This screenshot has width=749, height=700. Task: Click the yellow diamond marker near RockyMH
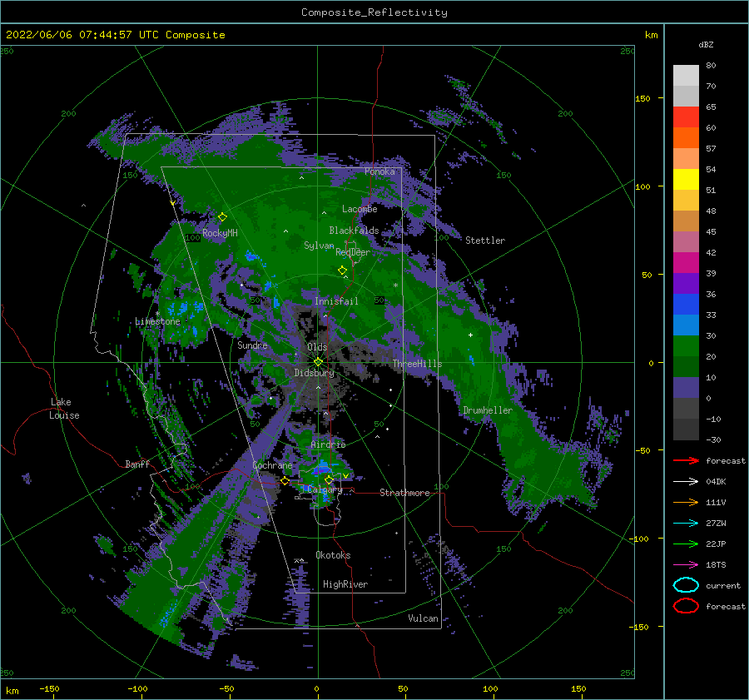pyautogui.click(x=222, y=217)
